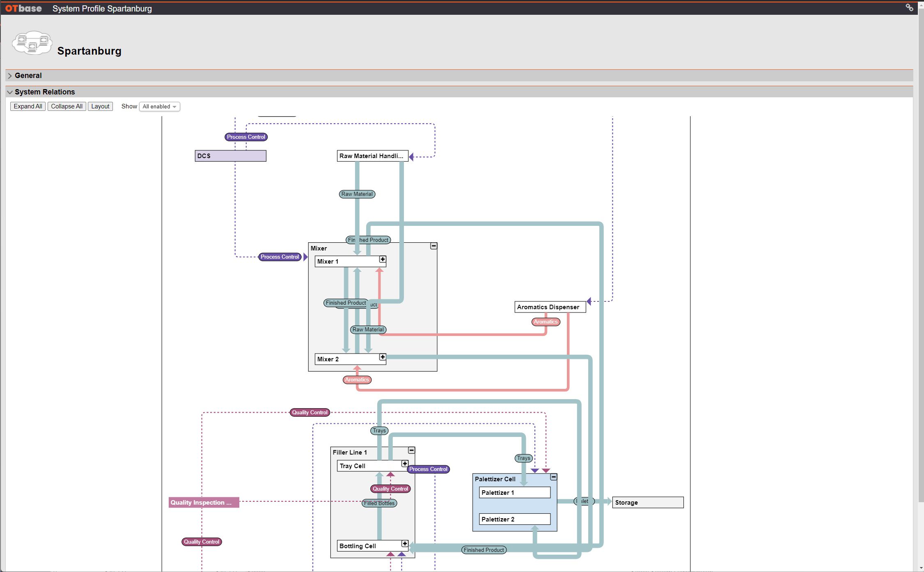The width and height of the screenshot is (924, 572).
Task: Expand Mixer 1 node with plus icon
Action: [x=382, y=259]
